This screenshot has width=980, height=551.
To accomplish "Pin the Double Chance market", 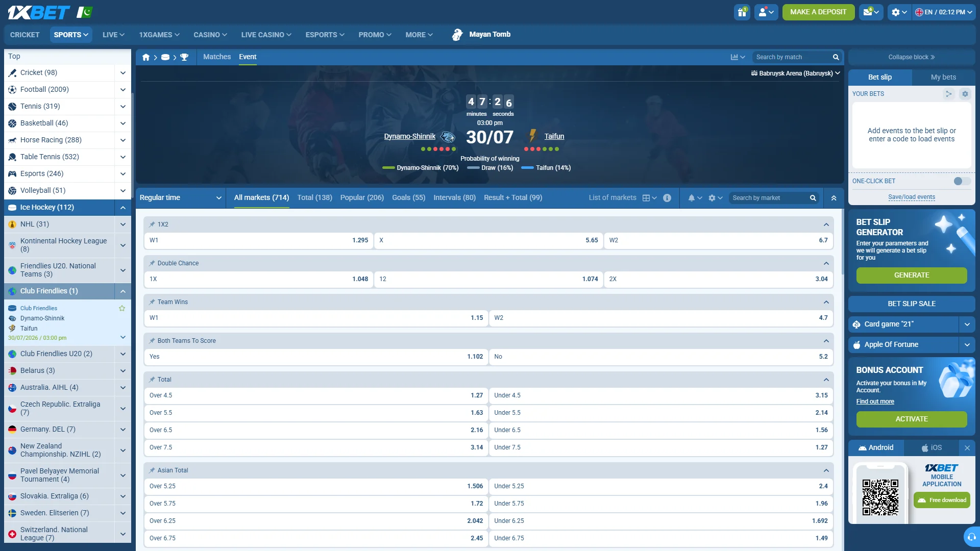I will [x=152, y=263].
